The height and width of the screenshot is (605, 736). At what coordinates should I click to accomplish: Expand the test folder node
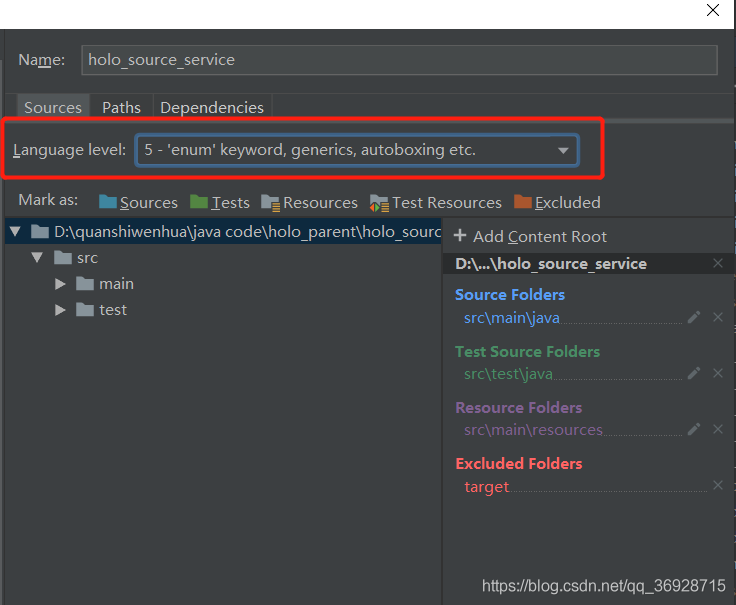[60, 310]
